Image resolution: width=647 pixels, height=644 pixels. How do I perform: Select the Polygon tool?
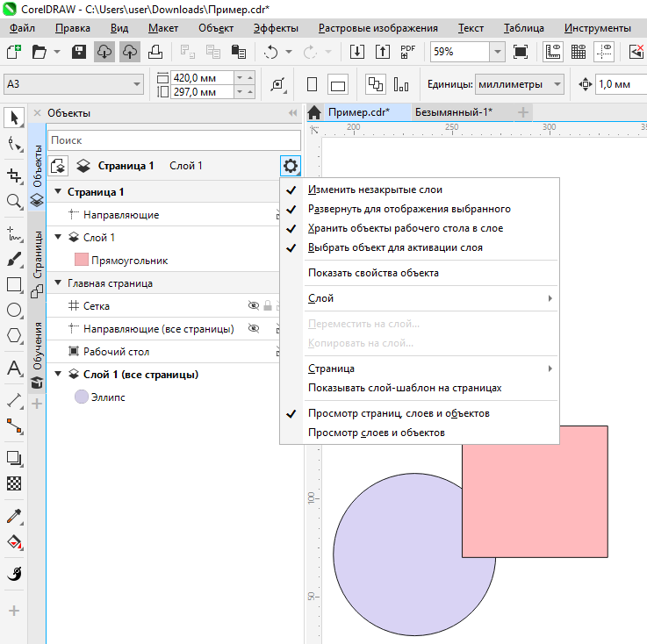(14, 335)
